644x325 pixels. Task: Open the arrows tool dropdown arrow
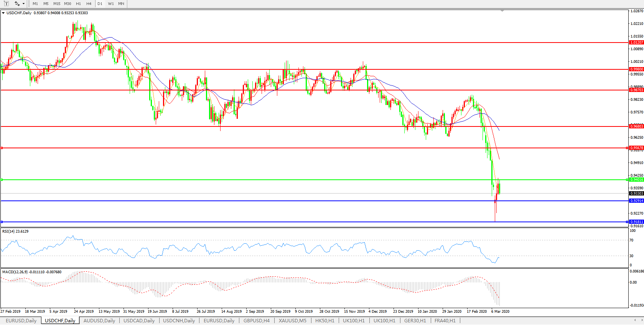(24, 3)
